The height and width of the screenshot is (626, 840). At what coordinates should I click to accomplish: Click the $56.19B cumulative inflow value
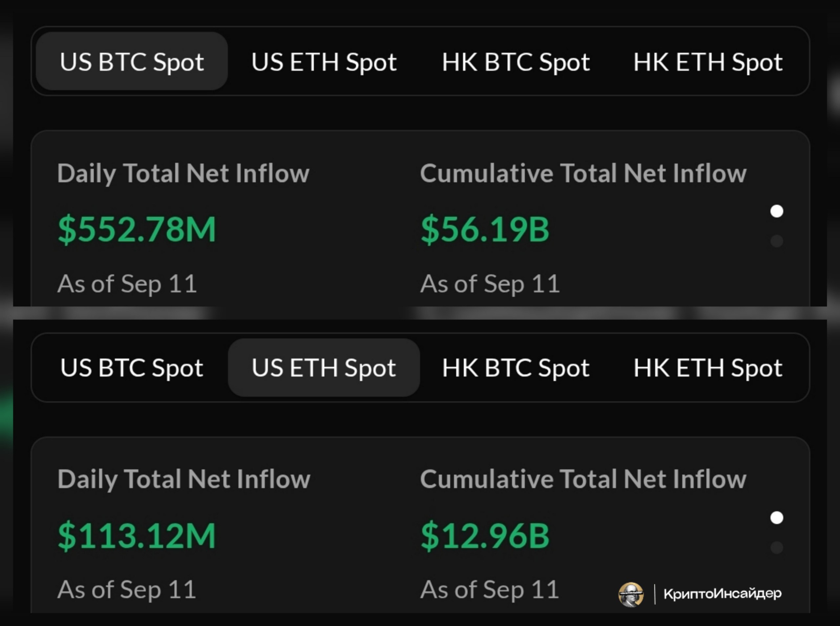click(485, 229)
